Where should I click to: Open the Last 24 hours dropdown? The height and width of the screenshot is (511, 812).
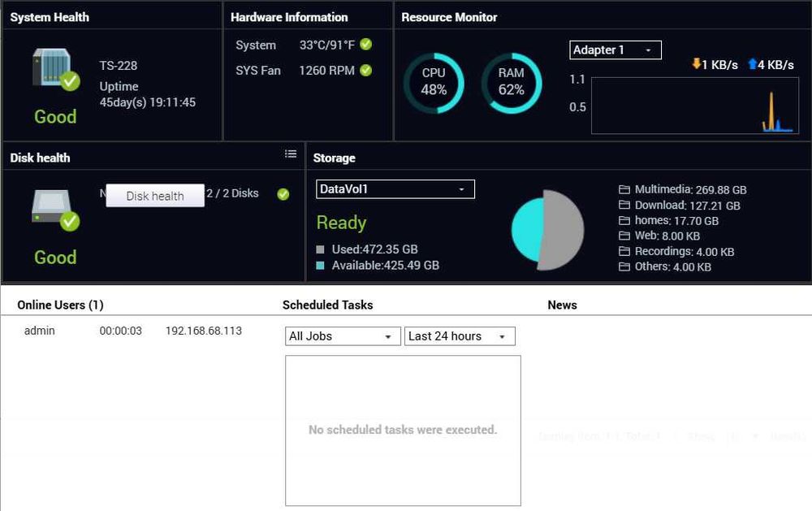click(460, 336)
